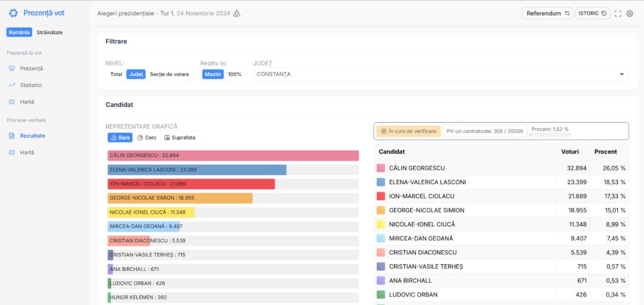Switch to Străinătate tab
This screenshot has width=644, height=305.
[50, 32]
